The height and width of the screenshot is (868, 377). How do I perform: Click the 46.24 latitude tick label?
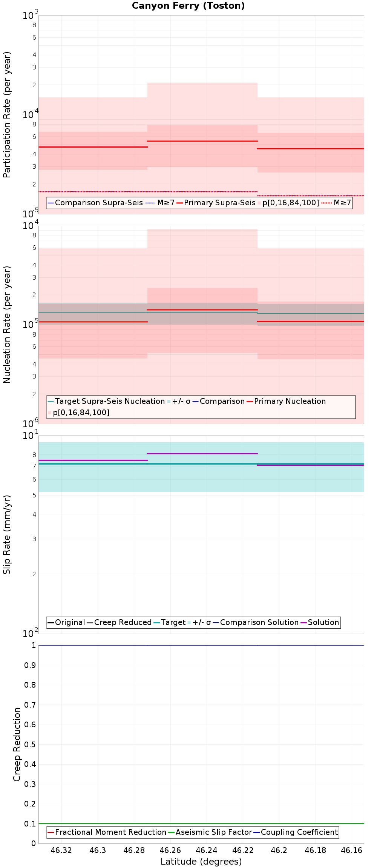click(207, 850)
